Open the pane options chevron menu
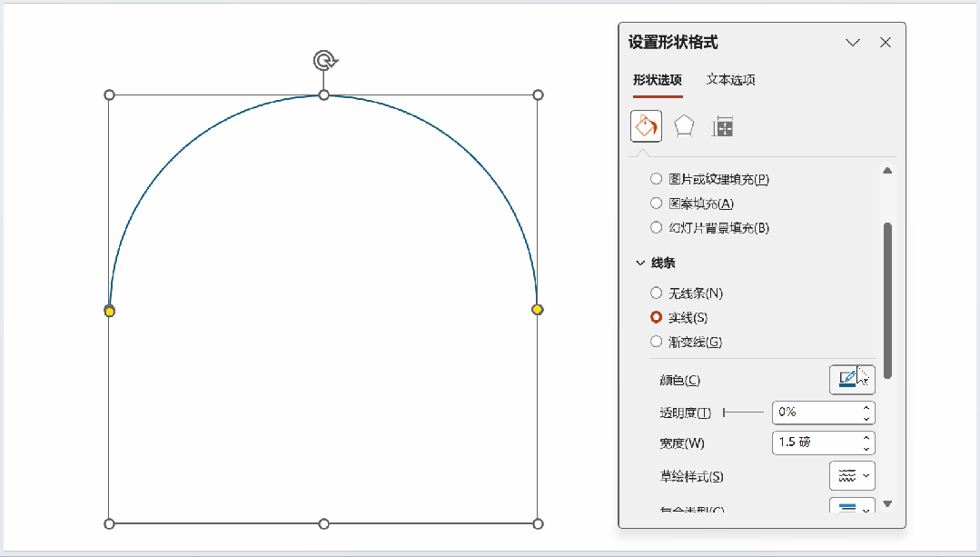The width and height of the screenshot is (980, 557). point(853,43)
